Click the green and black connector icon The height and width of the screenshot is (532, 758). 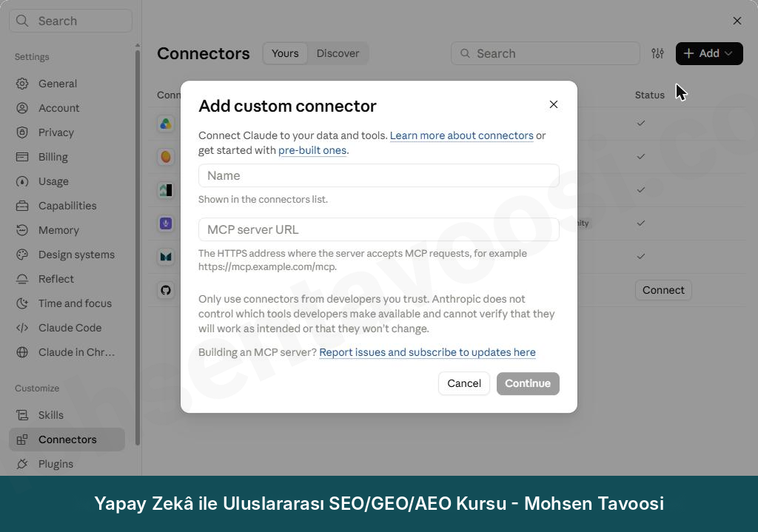click(x=166, y=190)
